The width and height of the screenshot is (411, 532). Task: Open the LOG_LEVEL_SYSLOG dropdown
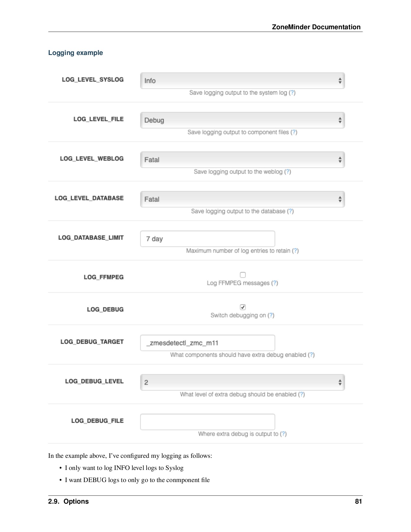click(x=242, y=81)
